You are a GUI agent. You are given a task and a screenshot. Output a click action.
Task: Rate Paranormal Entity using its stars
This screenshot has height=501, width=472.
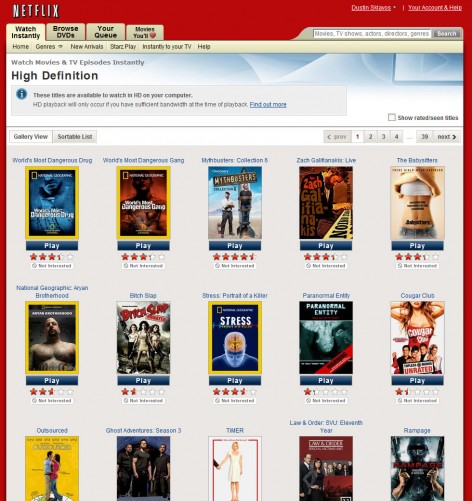(326, 392)
